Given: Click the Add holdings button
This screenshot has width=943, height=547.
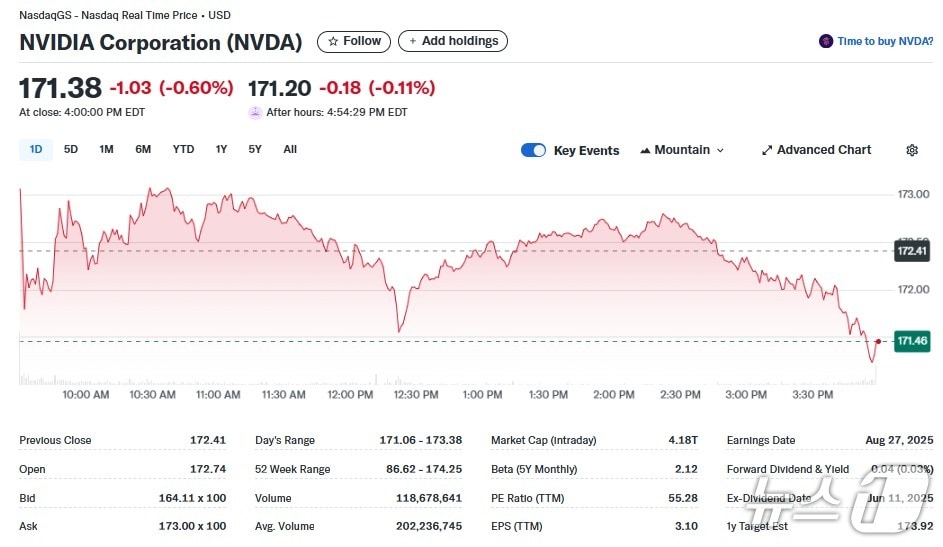Looking at the screenshot, I should 453,42.
